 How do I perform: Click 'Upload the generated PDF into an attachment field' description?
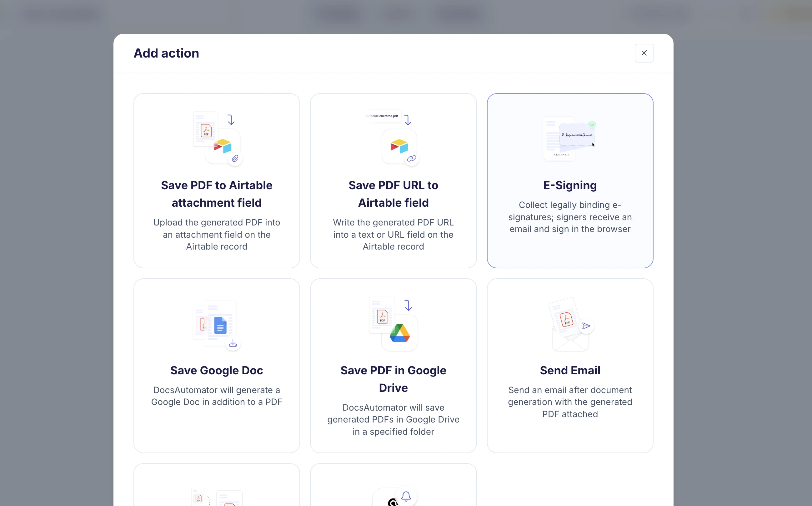point(217,235)
